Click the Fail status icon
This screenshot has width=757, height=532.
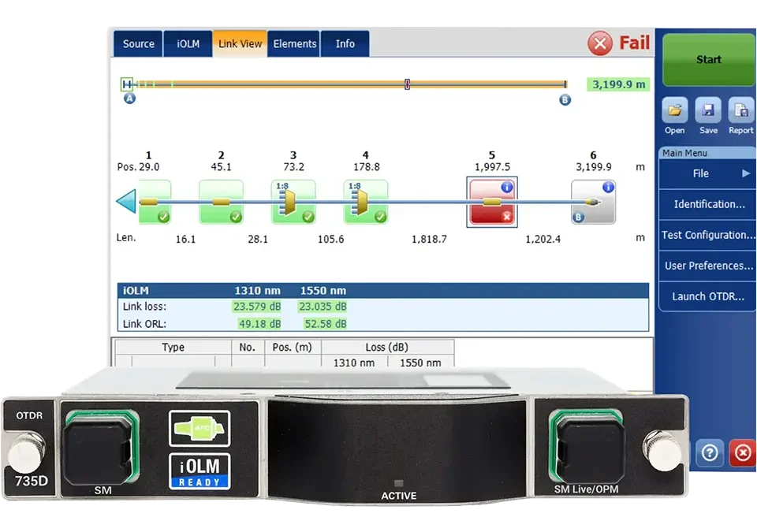tap(600, 43)
